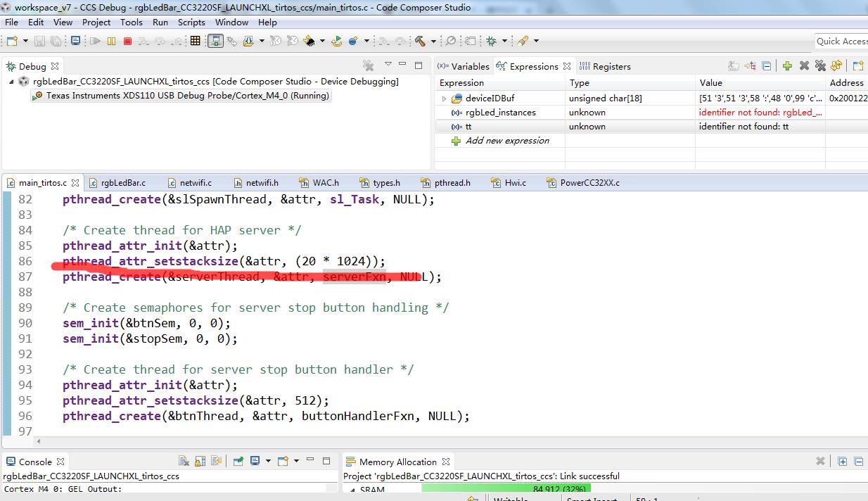868x501 pixels.
Task: Click the SRAM usage bar 84,912 (32%)
Action: pos(506,490)
